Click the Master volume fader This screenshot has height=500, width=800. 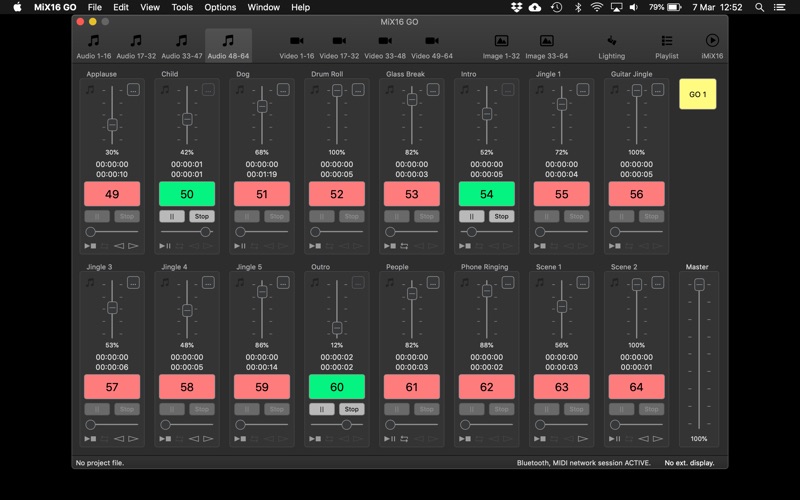pos(699,284)
